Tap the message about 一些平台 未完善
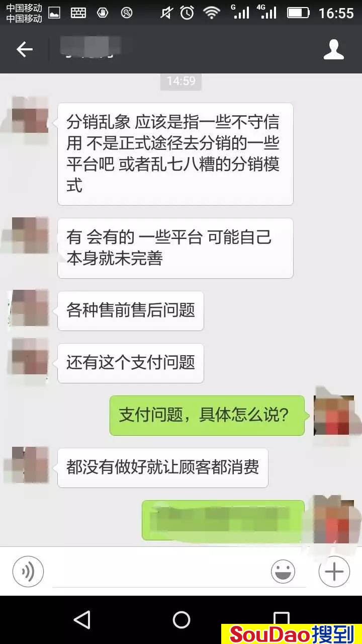This screenshot has width=362, height=644. click(175, 248)
